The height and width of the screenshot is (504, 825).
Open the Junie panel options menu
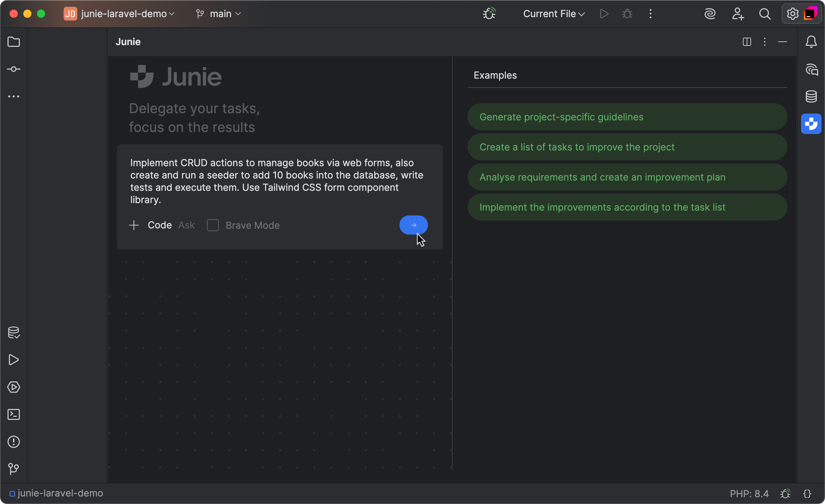[x=765, y=42]
